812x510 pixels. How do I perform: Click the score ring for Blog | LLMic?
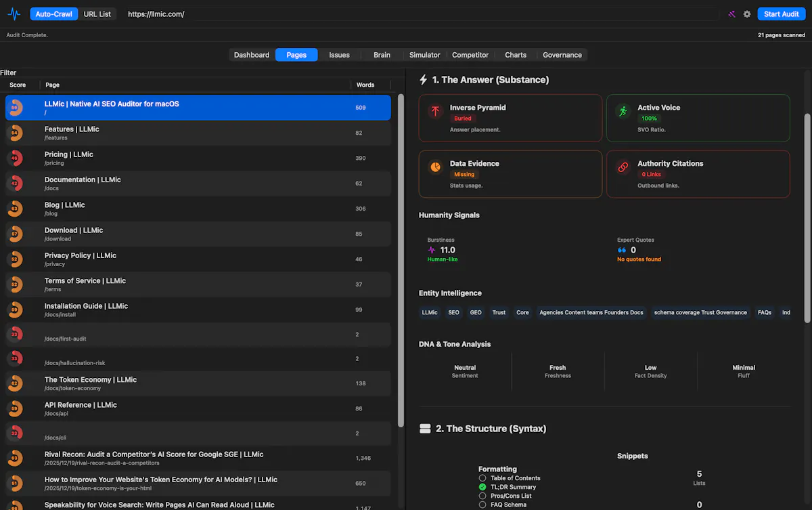point(15,209)
